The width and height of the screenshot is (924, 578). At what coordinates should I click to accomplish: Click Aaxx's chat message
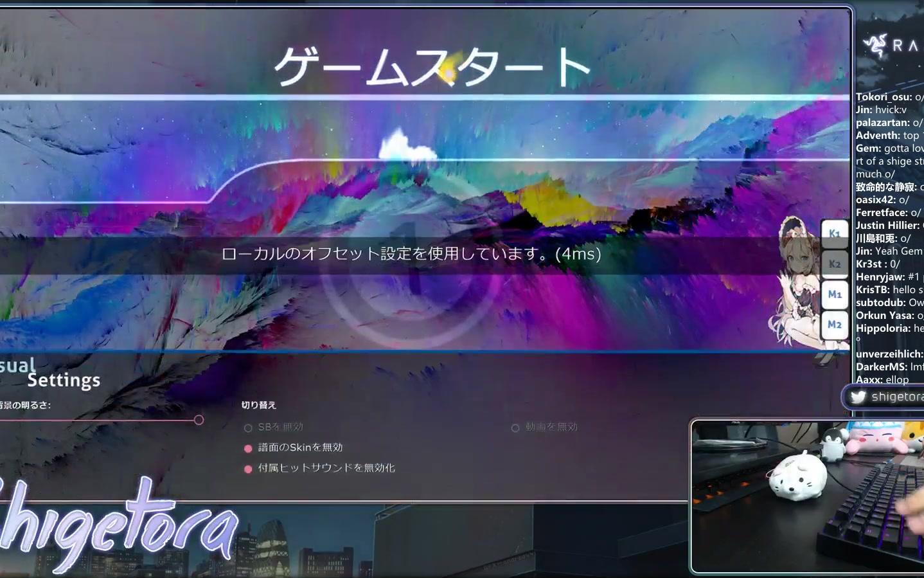tap(882, 380)
